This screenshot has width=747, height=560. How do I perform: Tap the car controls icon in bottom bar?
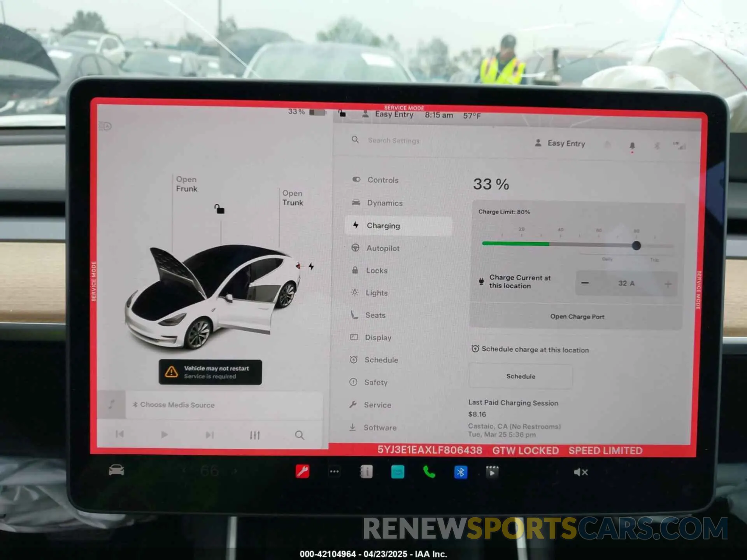point(116,471)
